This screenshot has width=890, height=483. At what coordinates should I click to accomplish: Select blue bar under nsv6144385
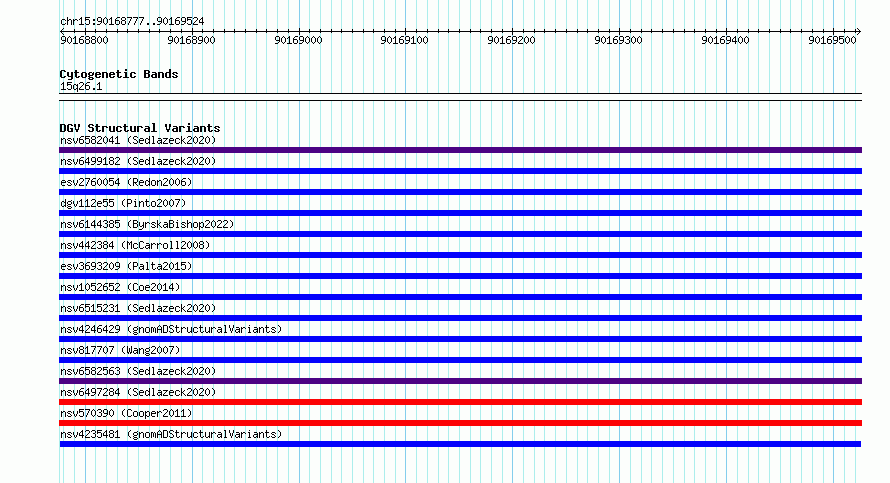tap(460, 234)
